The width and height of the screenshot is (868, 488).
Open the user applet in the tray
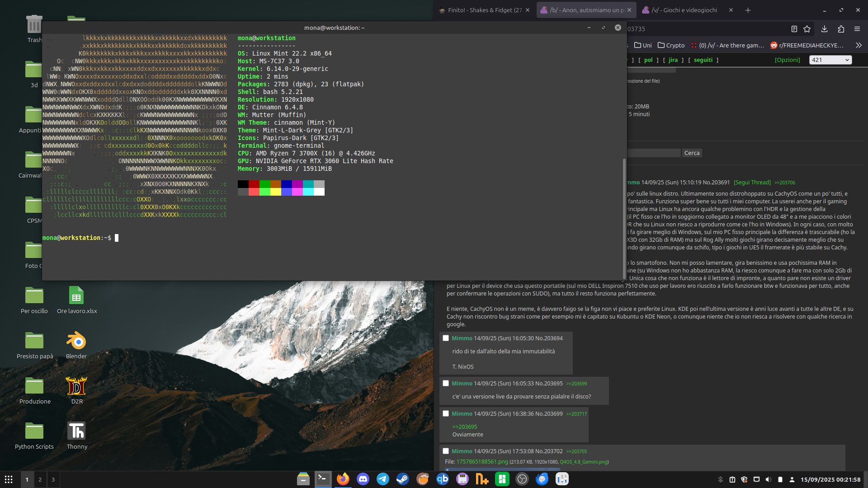[792, 479]
